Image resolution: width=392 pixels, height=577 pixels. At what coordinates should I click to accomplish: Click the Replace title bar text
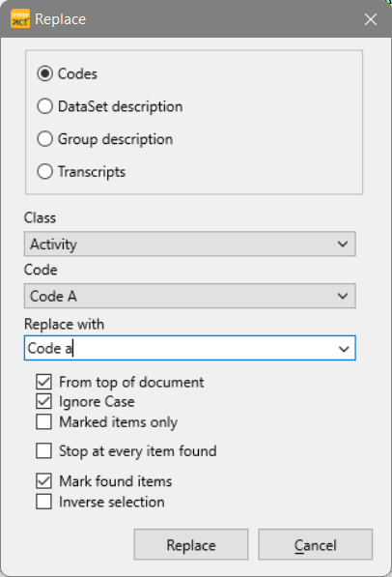click(60, 19)
